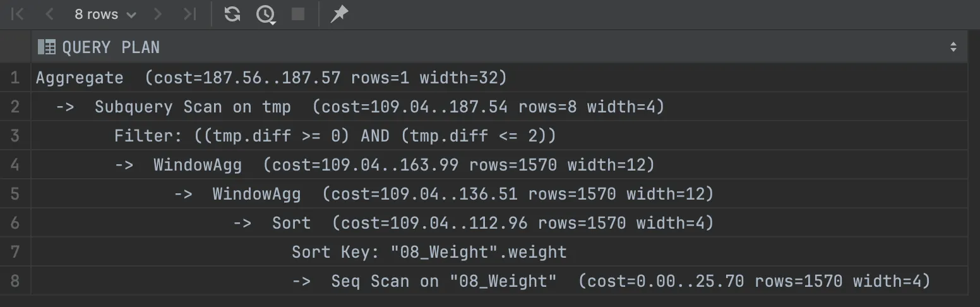Open the '8 rows' page size dropdown

click(105, 14)
